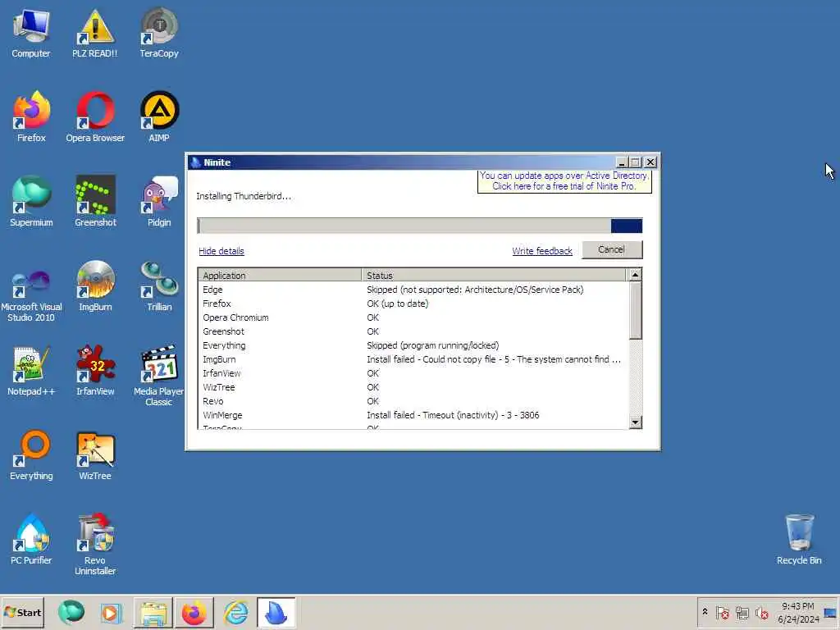Click the muted volume tray icon

point(761,612)
